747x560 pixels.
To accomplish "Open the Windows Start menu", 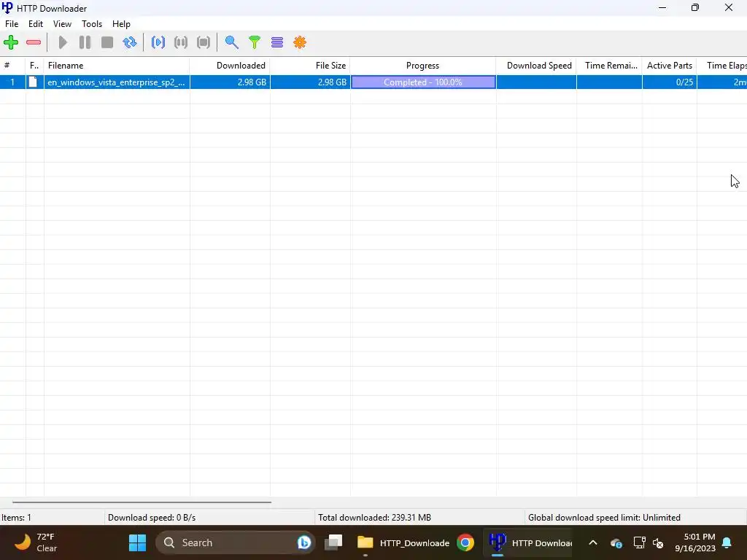I will pos(137,542).
